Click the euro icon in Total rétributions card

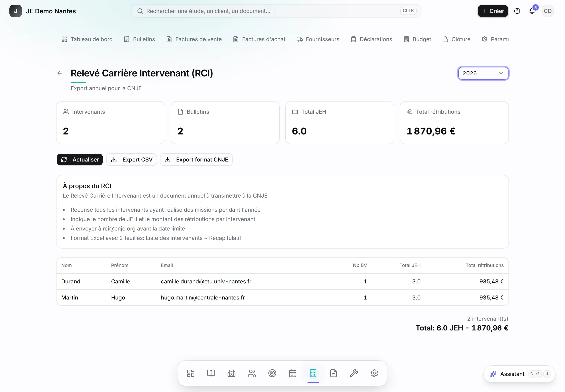(410, 112)
